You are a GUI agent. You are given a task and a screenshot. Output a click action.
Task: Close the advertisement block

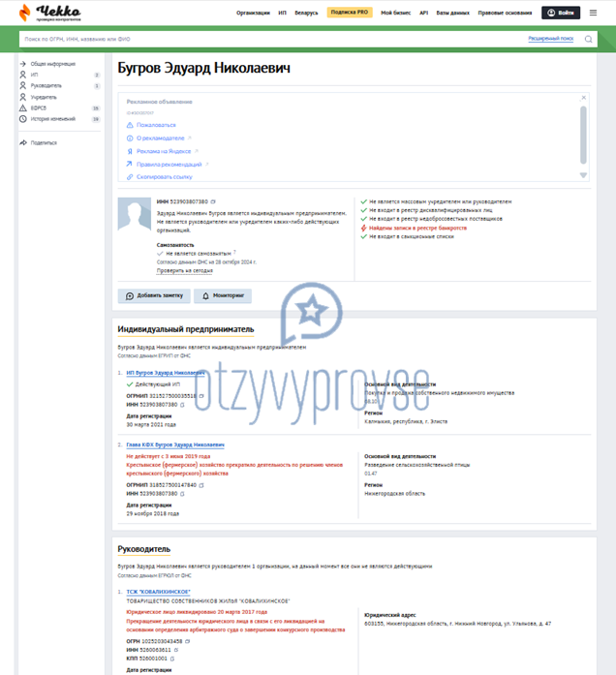(583, 98)
